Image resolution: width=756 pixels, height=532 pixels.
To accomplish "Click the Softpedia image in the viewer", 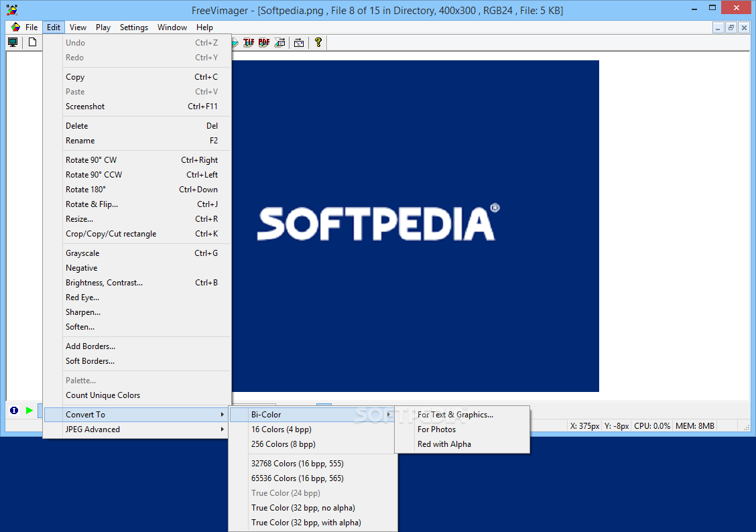I will click(x=415, y=226).
